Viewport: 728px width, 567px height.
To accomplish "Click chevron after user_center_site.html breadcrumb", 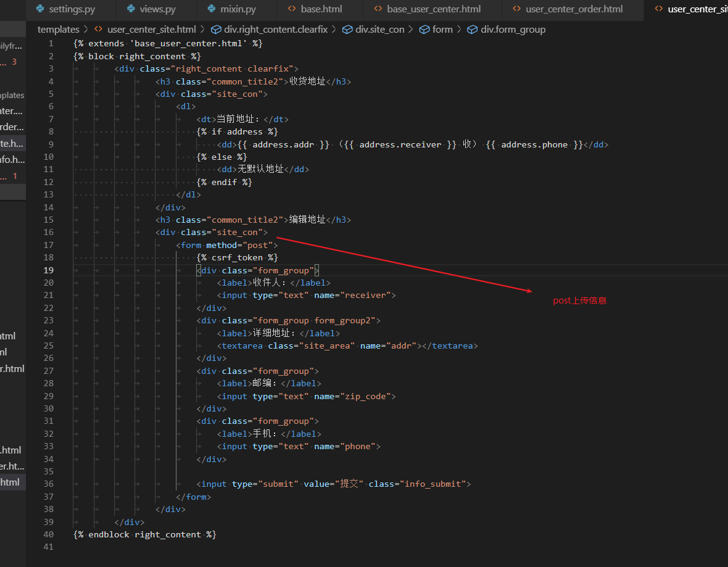I will point(202,29).
